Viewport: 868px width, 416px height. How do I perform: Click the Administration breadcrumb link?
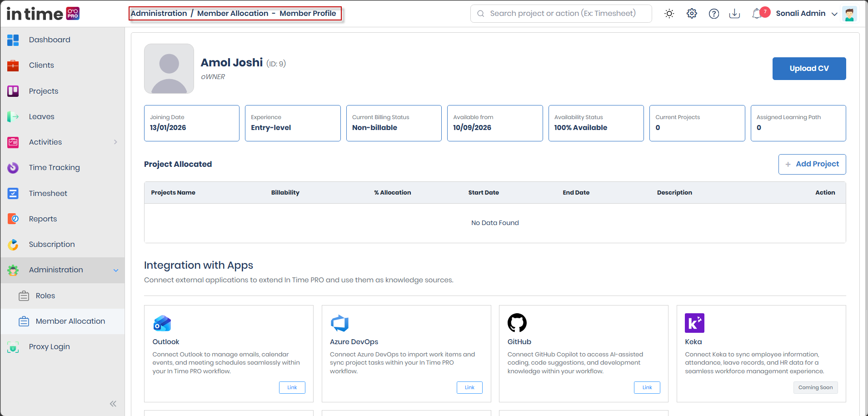[x=159, y=13]
